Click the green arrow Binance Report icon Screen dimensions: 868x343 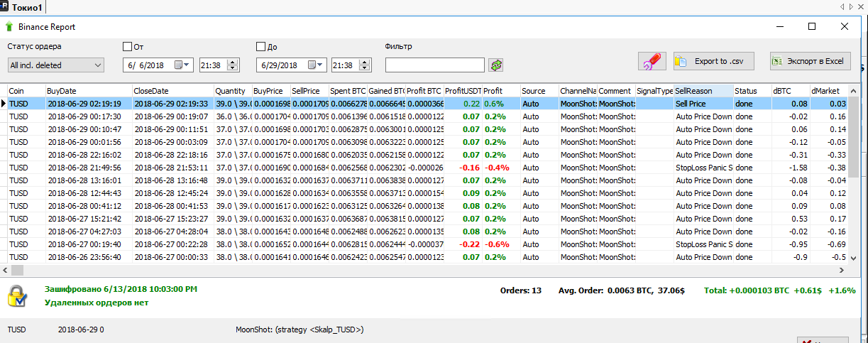point(9,27)
